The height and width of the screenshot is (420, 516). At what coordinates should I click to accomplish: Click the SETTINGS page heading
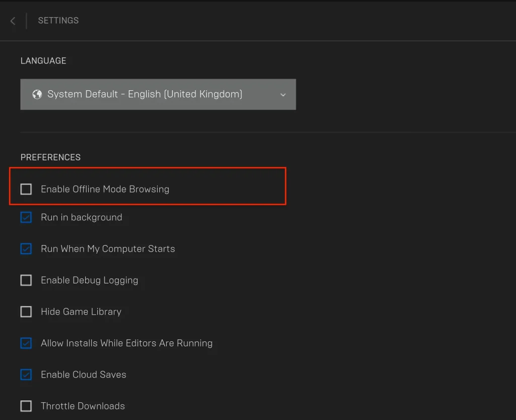[x=58, y=20]
